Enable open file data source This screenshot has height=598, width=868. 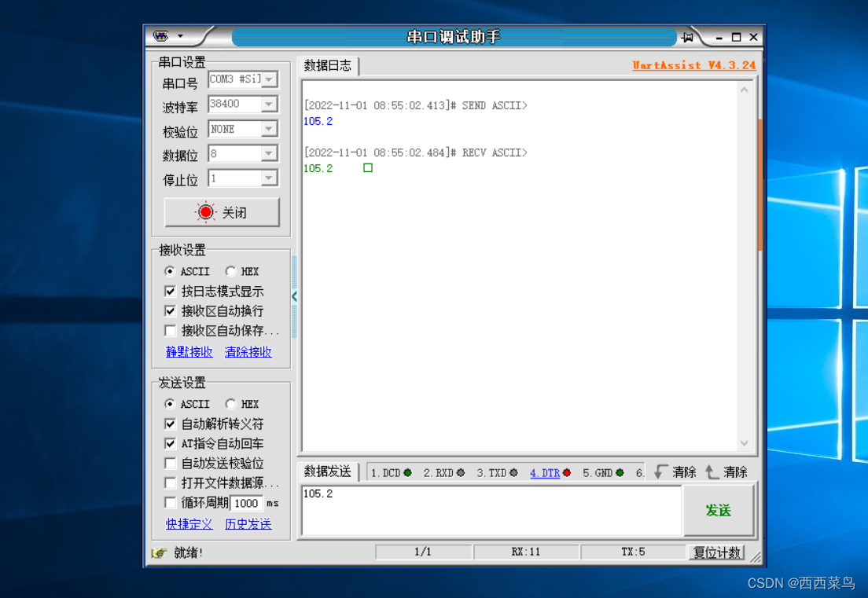pyautogui.click(x=170, y=483)
